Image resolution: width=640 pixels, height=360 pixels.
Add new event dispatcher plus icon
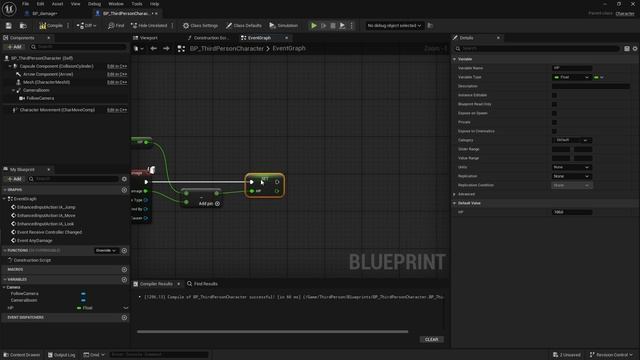[124, 318]
